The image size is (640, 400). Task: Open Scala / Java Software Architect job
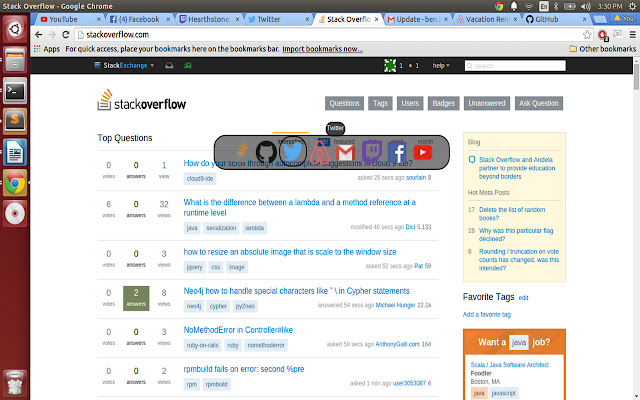(x=509, y=365)
